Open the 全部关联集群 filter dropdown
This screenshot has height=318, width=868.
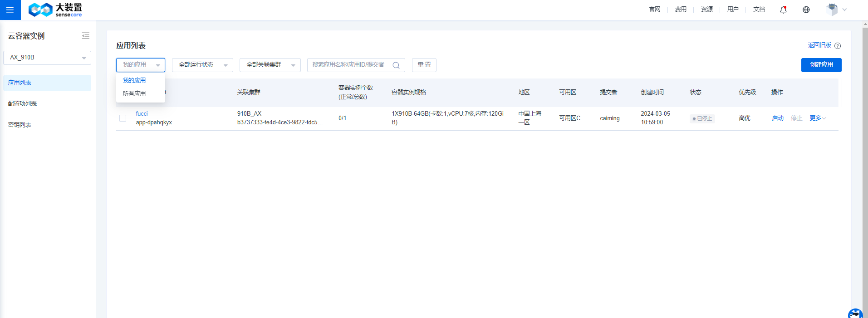270,65
